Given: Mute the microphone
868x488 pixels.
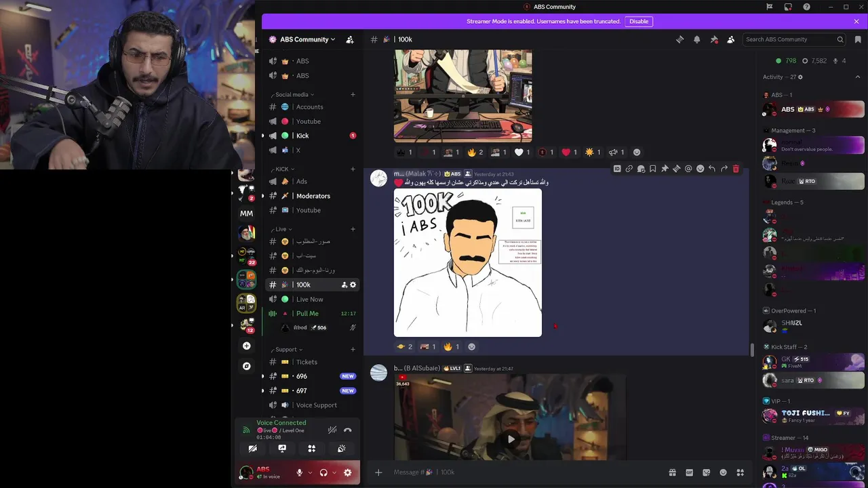Looking at the screenshot, I should tap(299, 472).
